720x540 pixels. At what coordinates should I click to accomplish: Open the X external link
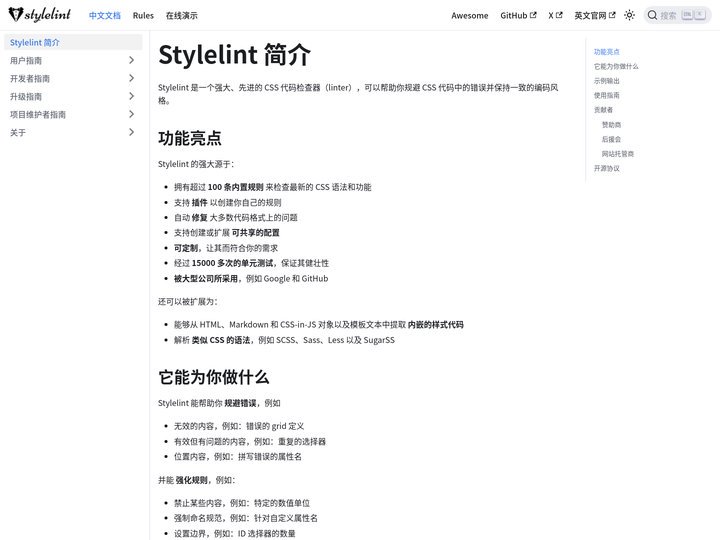click(555, 15)
